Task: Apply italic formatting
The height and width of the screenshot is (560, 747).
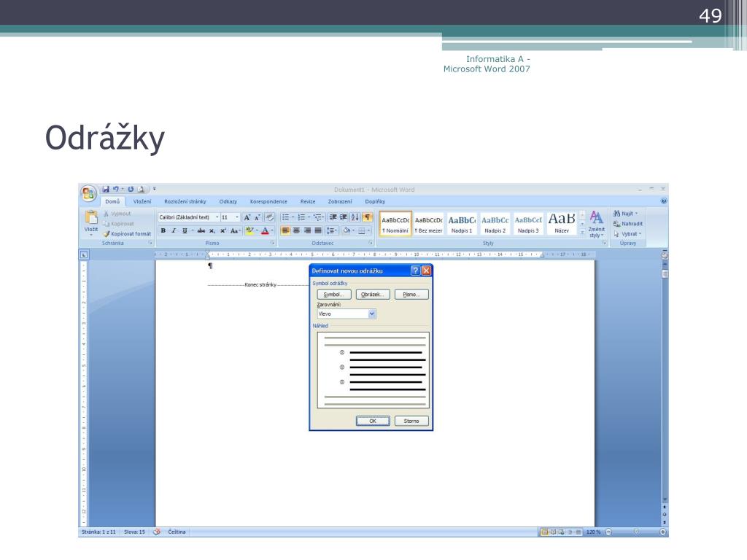Action: (174, 230)
